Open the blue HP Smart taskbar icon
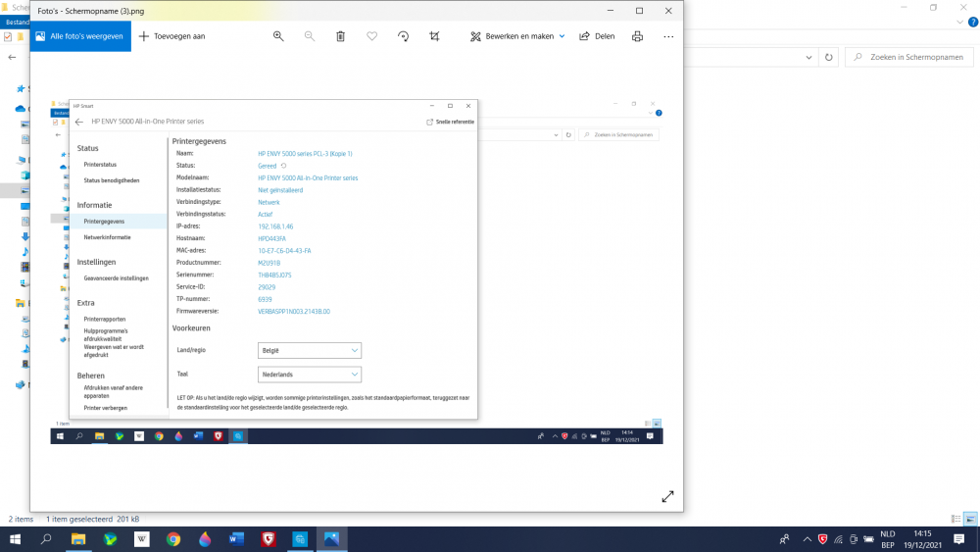 tap(300, 539)
